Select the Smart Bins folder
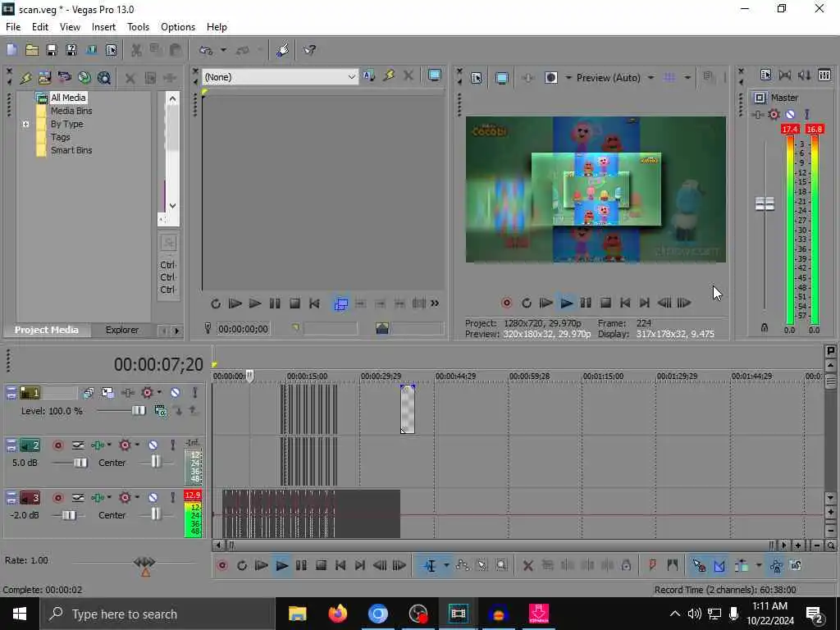This screenshot has height=630, width=840. click(x=71, y=151)
